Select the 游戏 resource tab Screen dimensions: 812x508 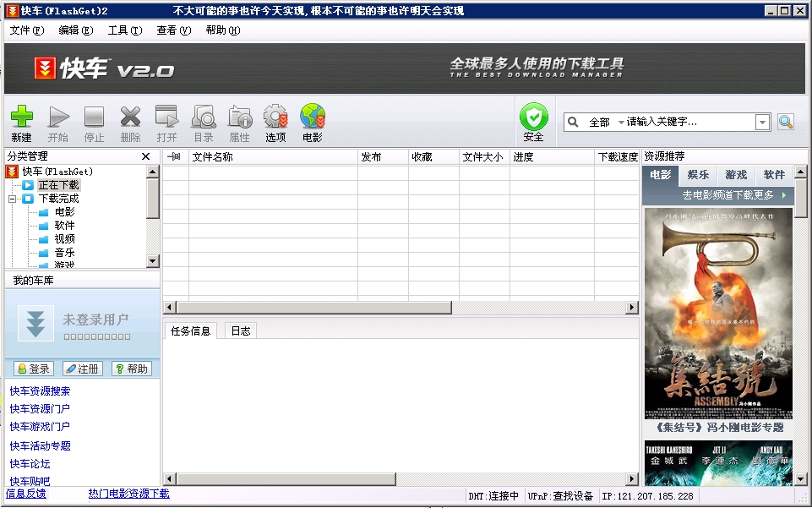click(x=737, y=175)
